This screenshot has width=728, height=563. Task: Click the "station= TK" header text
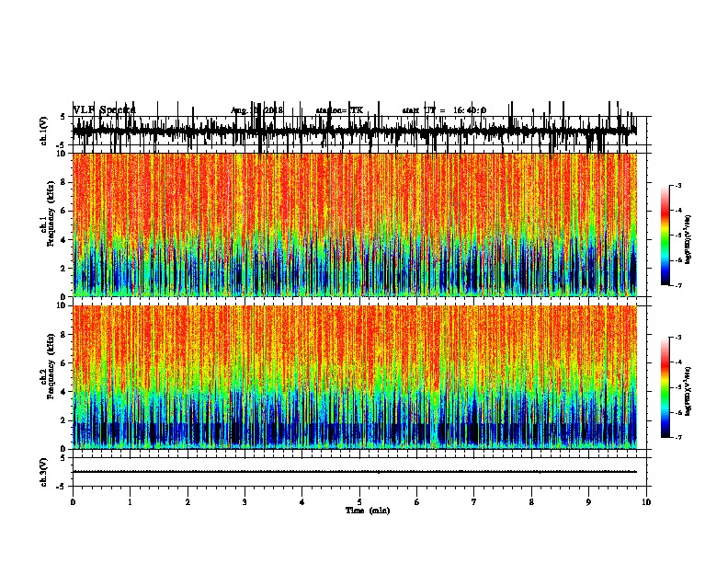pyautogui.click(x=339, y=110)
